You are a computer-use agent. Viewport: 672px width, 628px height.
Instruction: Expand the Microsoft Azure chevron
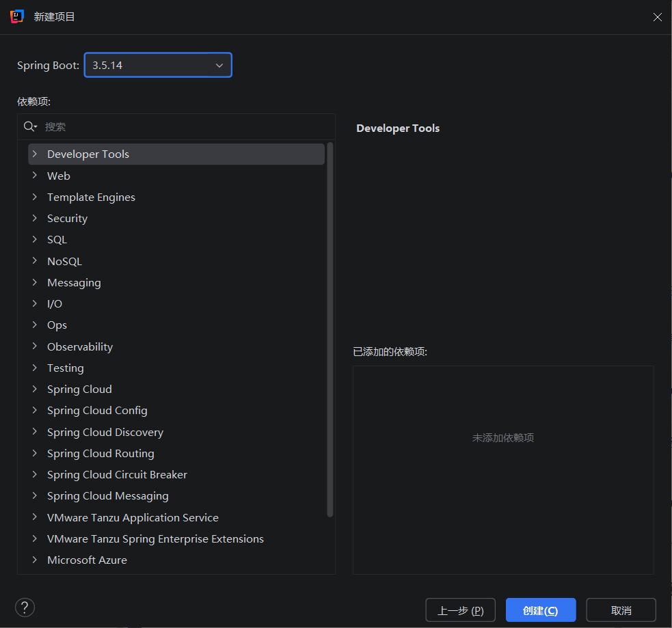(35, 560)
